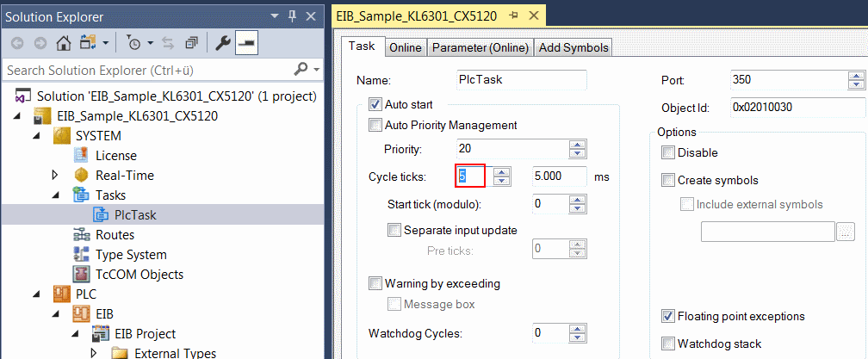Viewport: 868px width, 359px height.
Task: Click the Home icon in Solution Explorer toolbar
Action: click(x=65, y=44)
